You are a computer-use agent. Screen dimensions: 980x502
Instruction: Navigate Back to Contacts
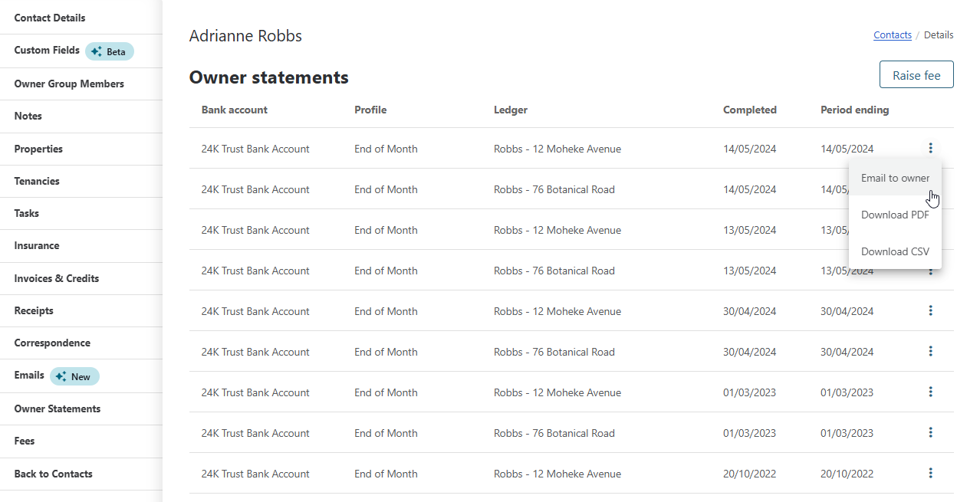pyautogui.click(x=54, y=474)
